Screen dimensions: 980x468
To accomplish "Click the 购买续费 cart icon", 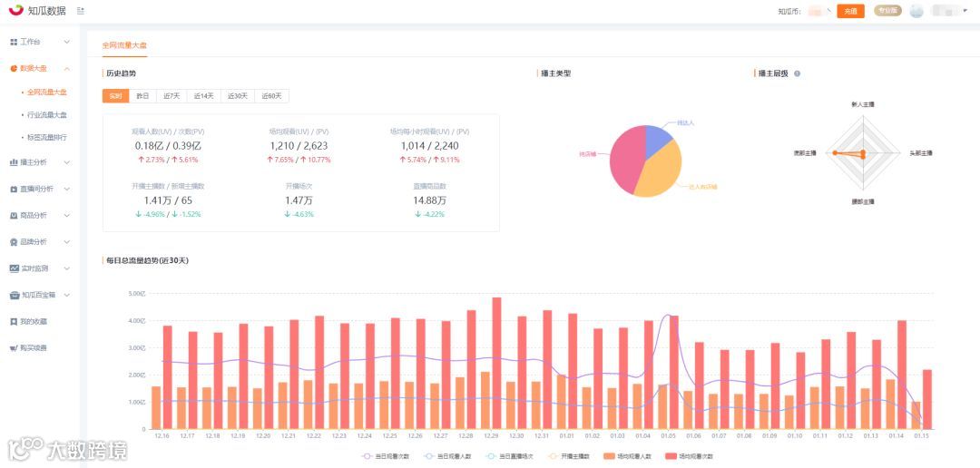I will coord(14,347).
